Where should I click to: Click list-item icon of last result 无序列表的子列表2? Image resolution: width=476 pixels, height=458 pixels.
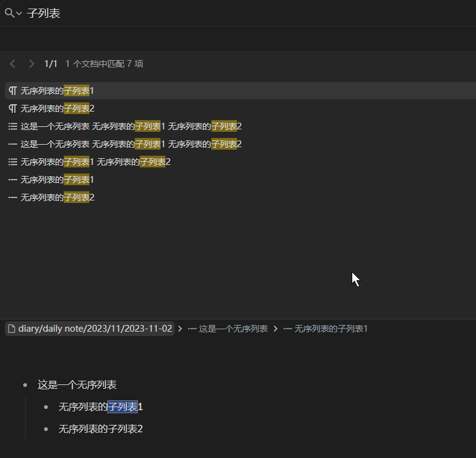coord(12,197)
